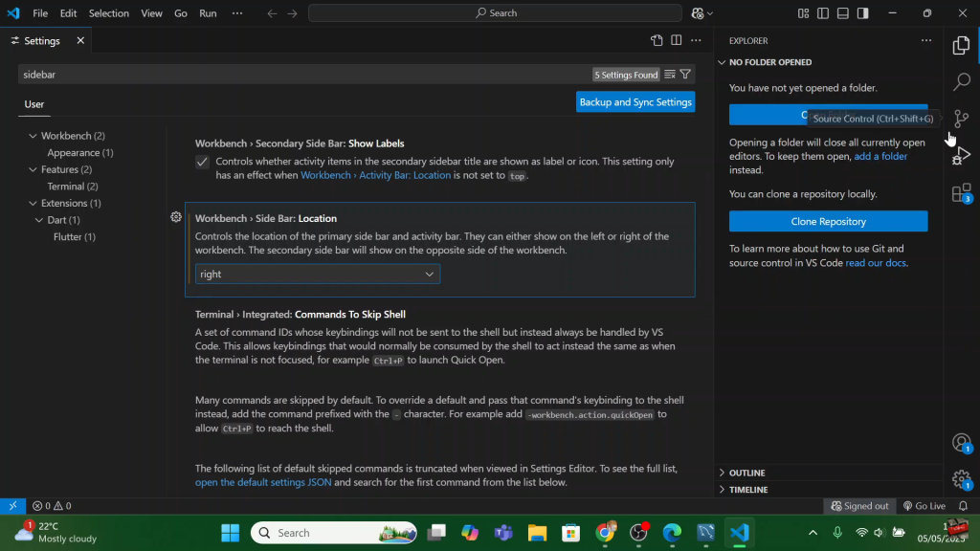Open Windows Start button

pos(230,533)
